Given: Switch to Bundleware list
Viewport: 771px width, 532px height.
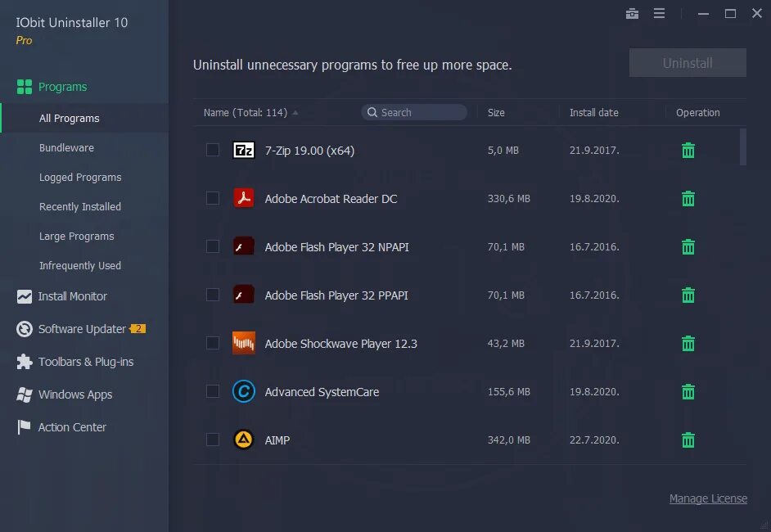Looking at the screenshot, I should pyautogui.click(x=66, y=147).
